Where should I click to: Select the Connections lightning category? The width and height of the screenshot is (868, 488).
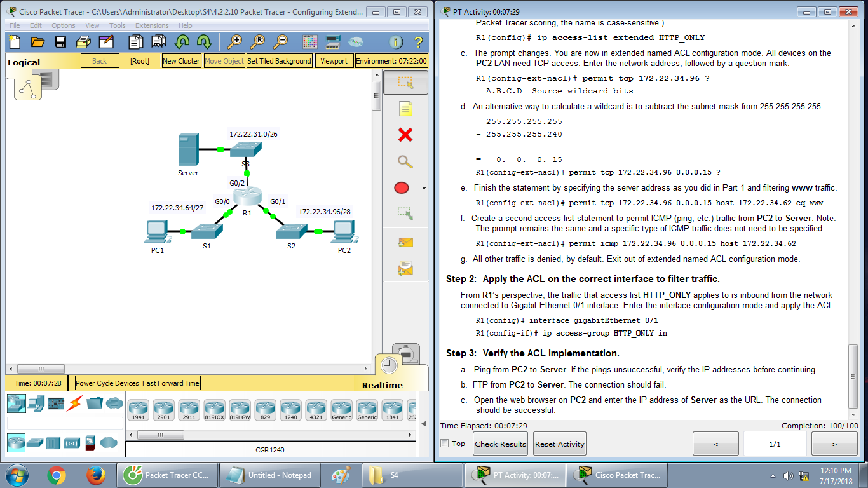pos(75,402)
